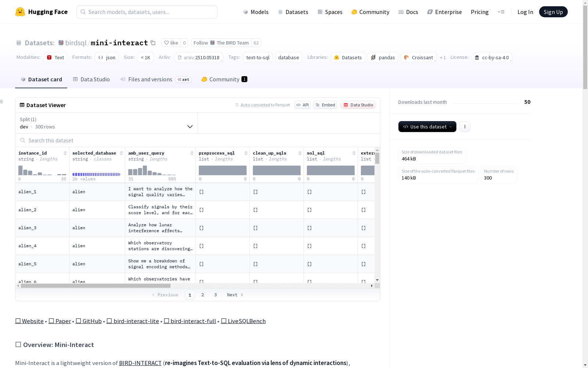Click the Hugging Face logo icon
The width and height of the screenshot is (588, 368).
pos(20,12)
